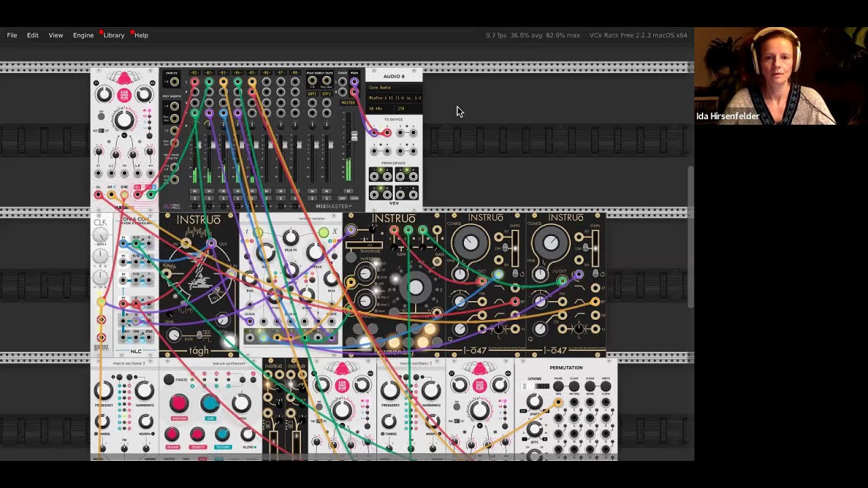Screen dimensions: 868x488
Task: Select the -08- track label in MixMaster
Action: point(295,73)
